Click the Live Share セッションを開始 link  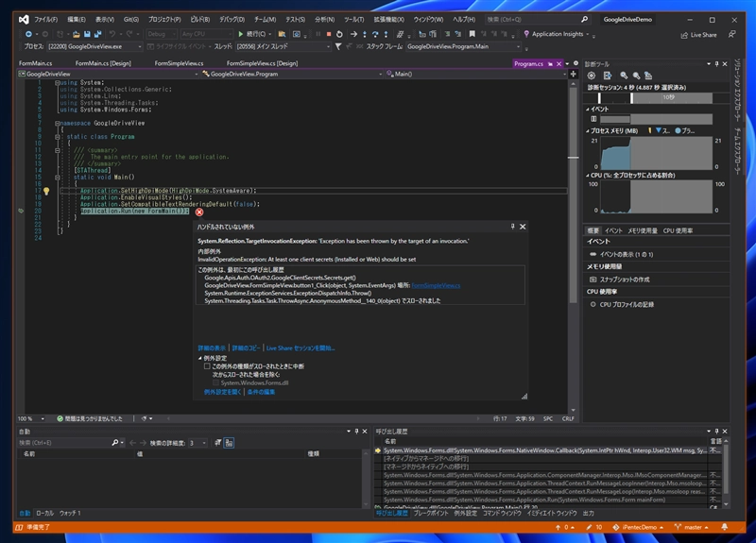tap(301, 348)
